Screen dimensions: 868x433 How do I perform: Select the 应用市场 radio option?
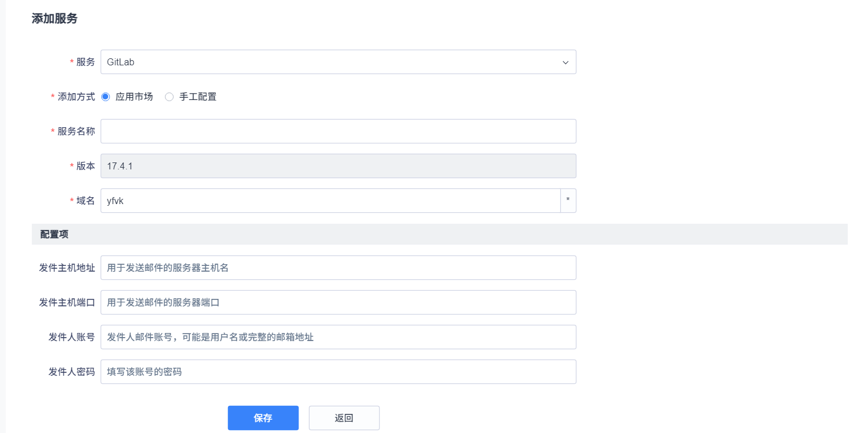pyautogui.click(x=105, y=97)
